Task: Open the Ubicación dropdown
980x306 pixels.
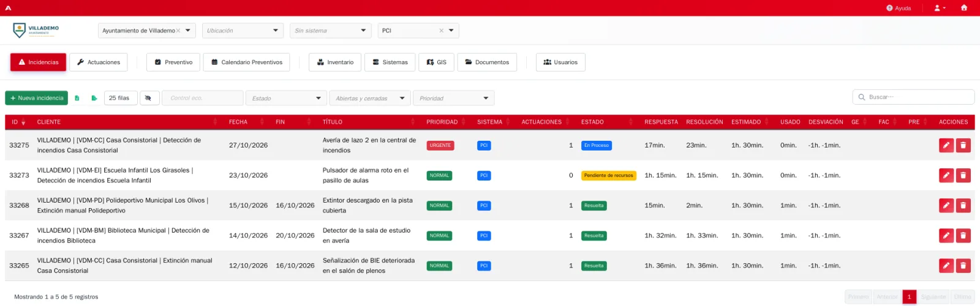Action: tap(243, 31)
